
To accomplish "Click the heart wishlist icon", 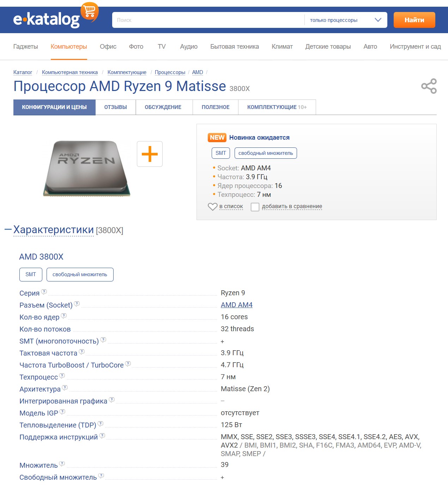I will tap(212, 207).
